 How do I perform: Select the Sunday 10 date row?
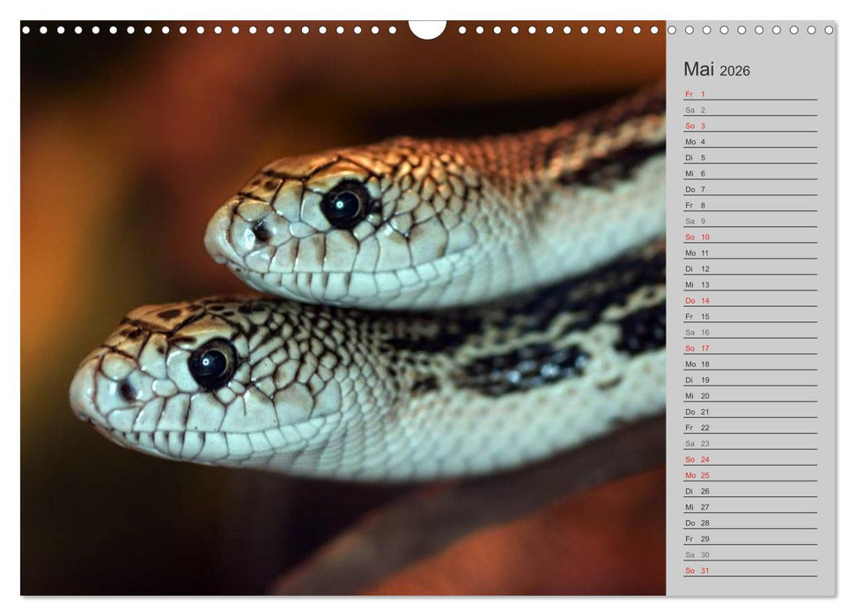(749, 237)
